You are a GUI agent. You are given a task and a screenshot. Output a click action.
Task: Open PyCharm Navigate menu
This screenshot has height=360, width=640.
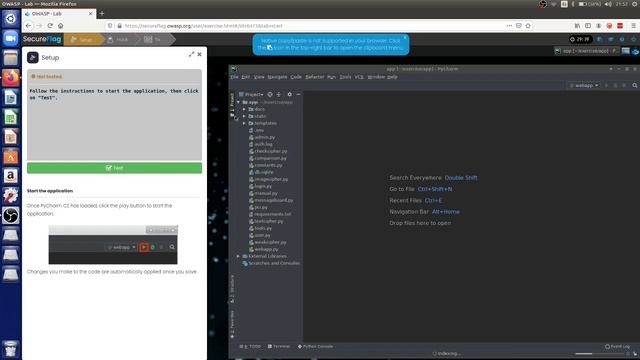277,77
